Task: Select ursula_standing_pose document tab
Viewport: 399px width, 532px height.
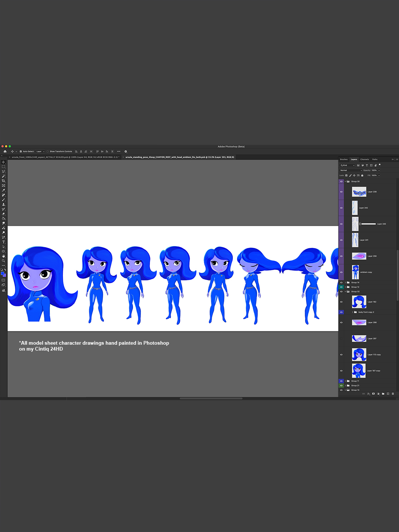Action: [180, 157]
